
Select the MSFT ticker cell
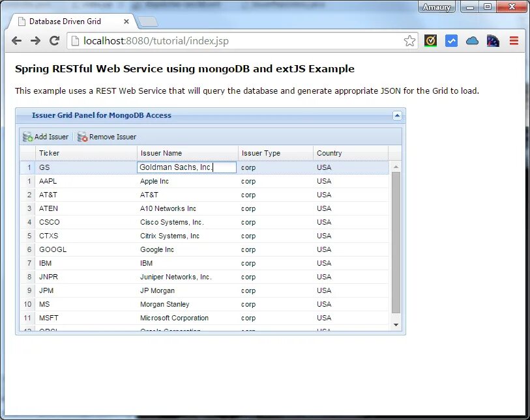(86, 318)
